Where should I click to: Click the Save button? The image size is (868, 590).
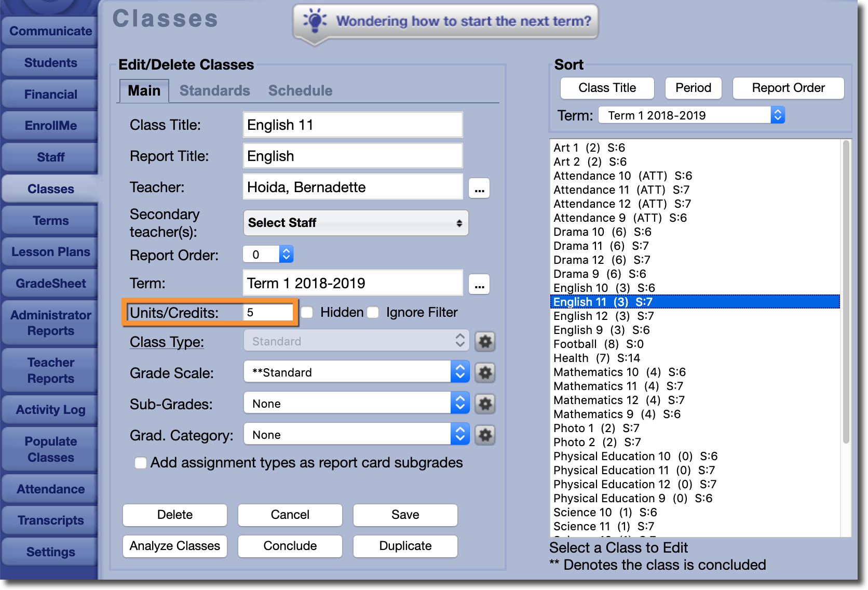click(x=405, y=515)
